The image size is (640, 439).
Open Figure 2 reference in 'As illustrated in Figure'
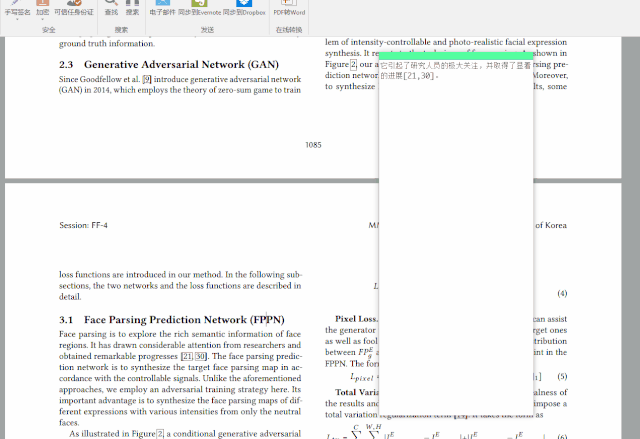[160, 434]
